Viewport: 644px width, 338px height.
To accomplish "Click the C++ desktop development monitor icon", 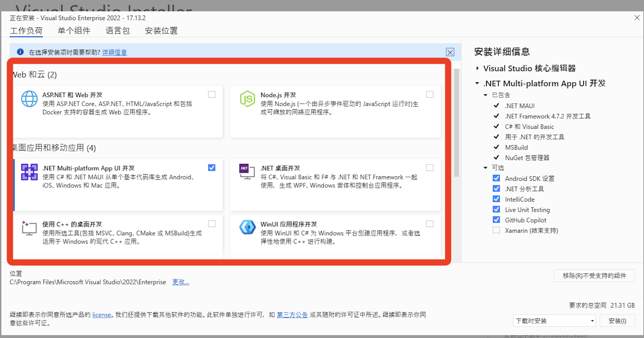I will coord(29,228).
